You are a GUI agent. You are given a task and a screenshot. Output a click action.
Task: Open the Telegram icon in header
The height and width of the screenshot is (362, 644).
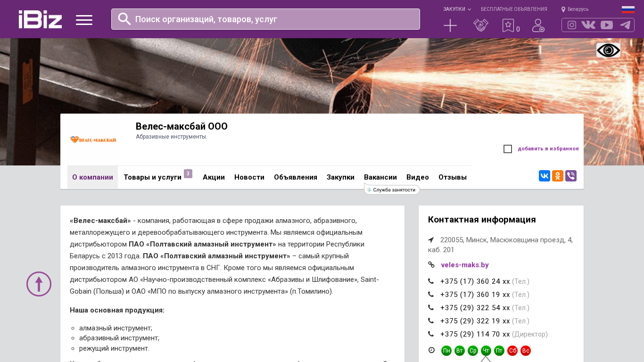tap(625, 25)
